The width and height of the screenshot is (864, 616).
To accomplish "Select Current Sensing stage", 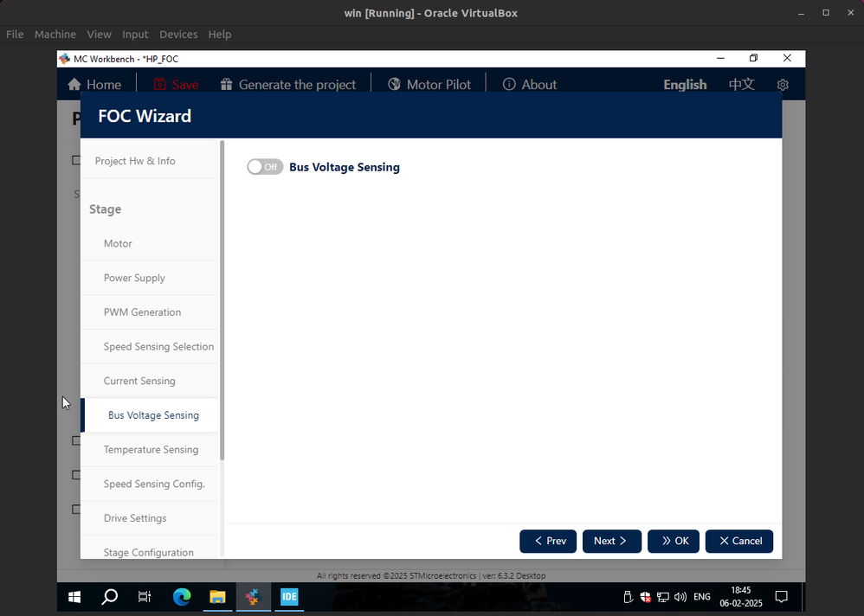I will pyautogui.click(x=149, y=381).
